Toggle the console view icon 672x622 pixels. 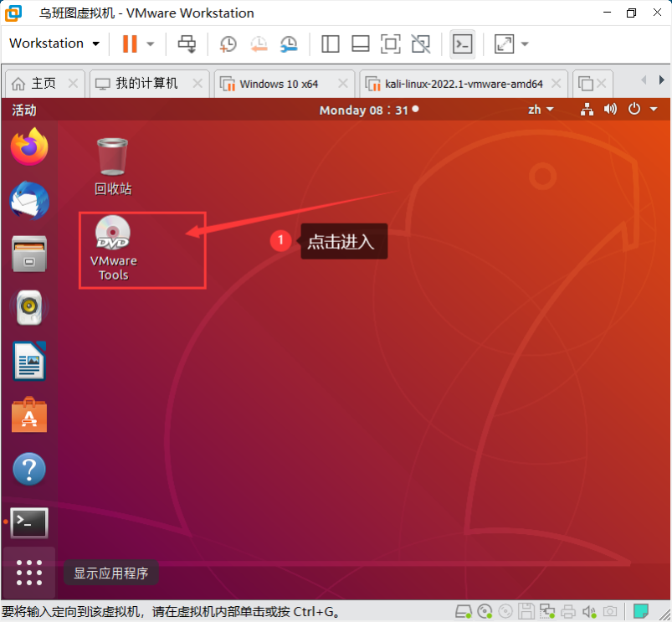[x=463, y=44]
